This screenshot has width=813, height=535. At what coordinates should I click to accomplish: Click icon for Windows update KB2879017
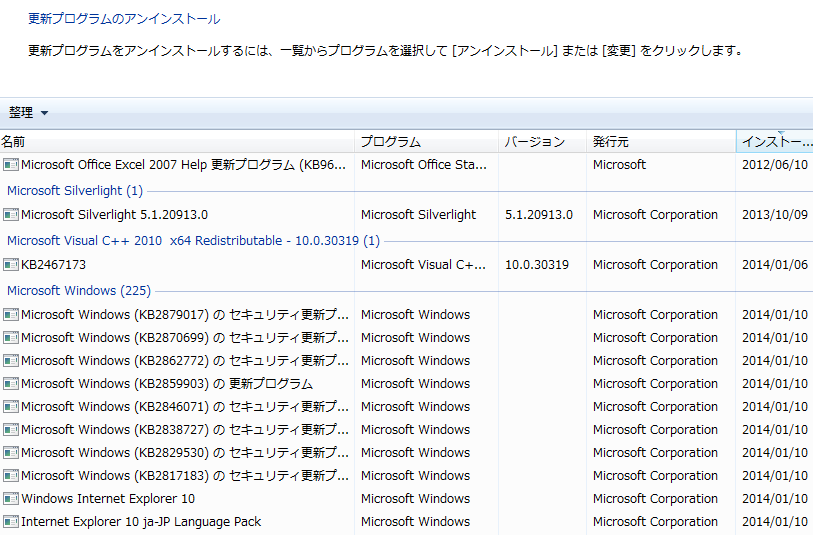point(11,315)
